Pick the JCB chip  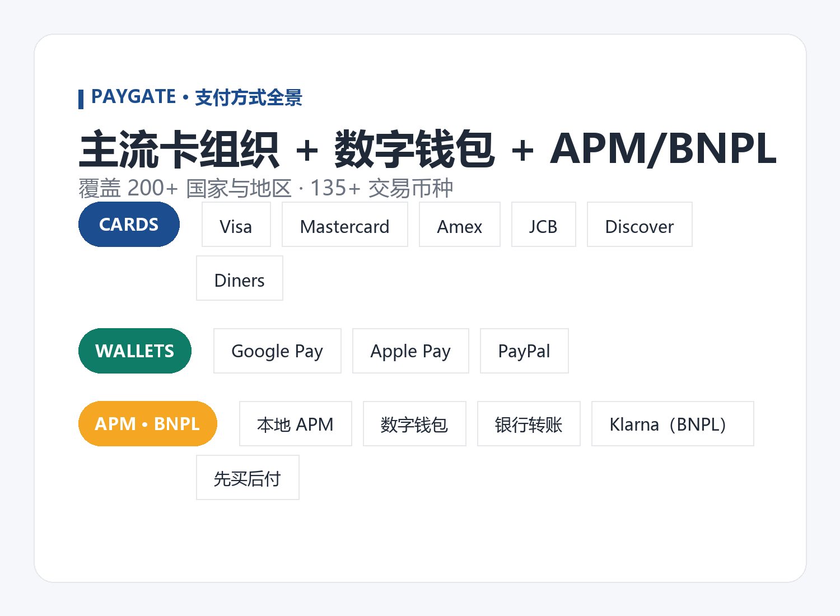click(x=544, y=225)
